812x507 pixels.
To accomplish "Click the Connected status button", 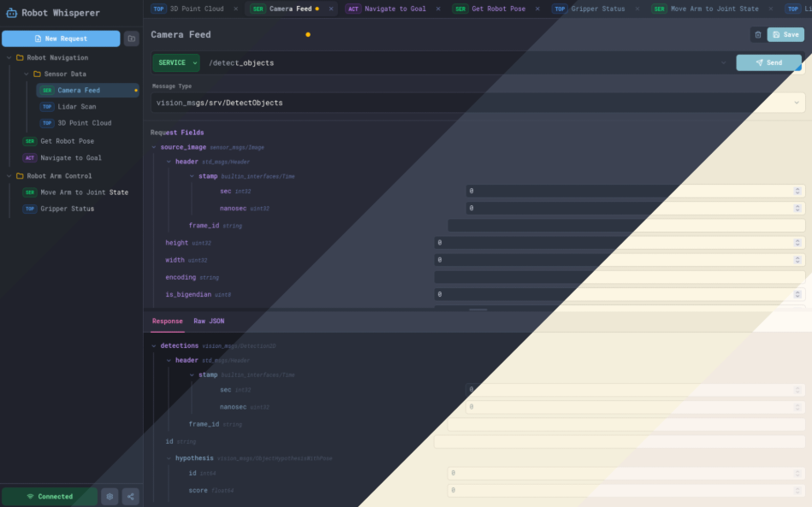I will click(x=49, y=496).
